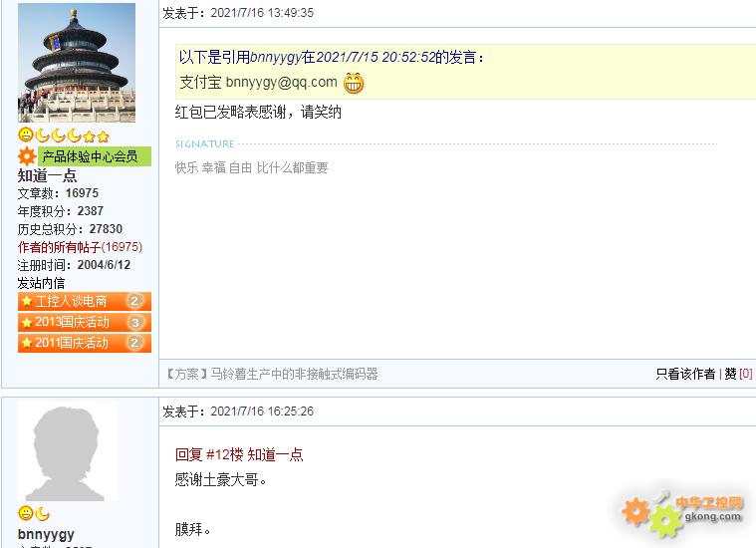756x548 pixels.
Task: Click the last star rank icon
Action: pyautogui.click(x=104, y=137)
